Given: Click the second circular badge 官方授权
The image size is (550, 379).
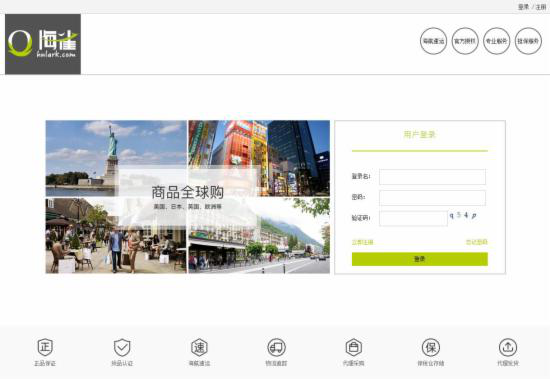Looking at the screenshot, I should pos(465,41).
